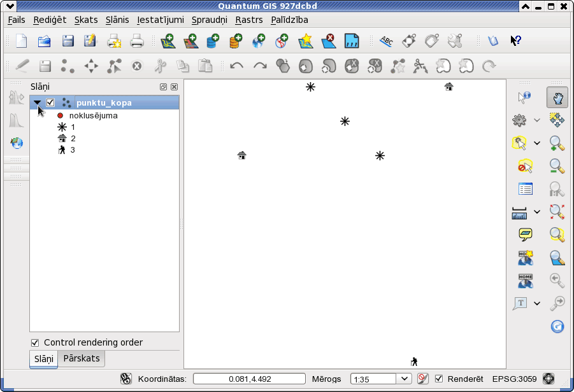Click the Add Raster Layer icon
Image resolution: width=574 pixels, height=392 pixels.
[x=190, y=41]
